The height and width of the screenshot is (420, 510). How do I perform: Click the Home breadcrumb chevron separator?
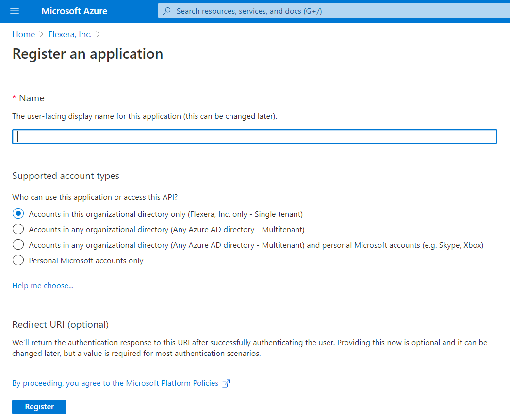(x=40, y=34)
